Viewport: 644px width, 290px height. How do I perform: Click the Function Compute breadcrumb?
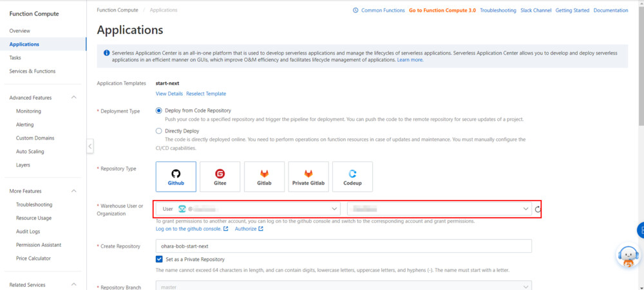(x=117, y=10)
